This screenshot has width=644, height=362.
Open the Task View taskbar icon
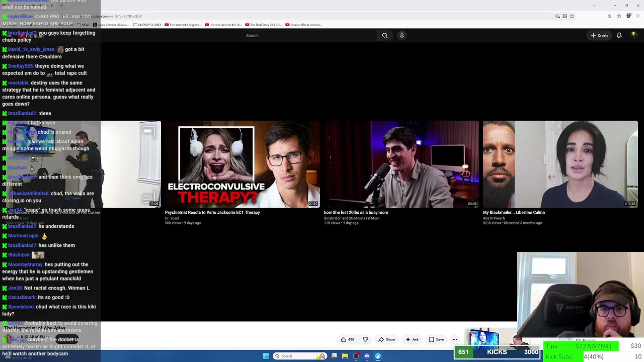pos(334,356)
